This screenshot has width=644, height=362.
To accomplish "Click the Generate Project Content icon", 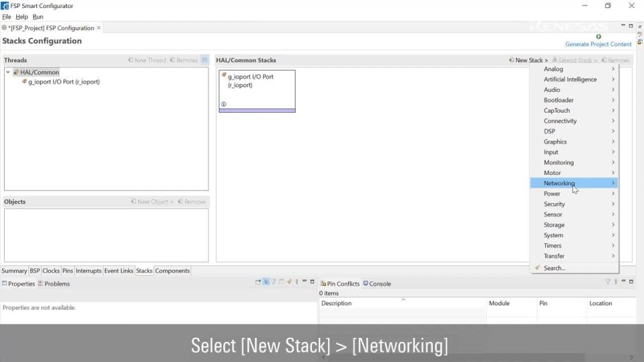I will click(x=598, y=36).
